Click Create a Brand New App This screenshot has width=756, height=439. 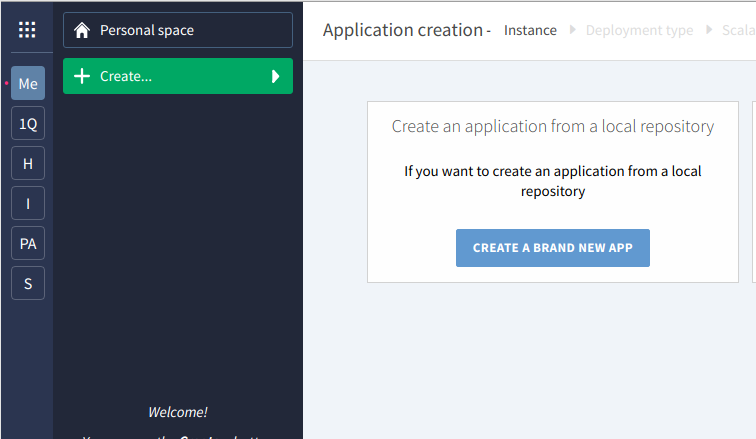553,248
